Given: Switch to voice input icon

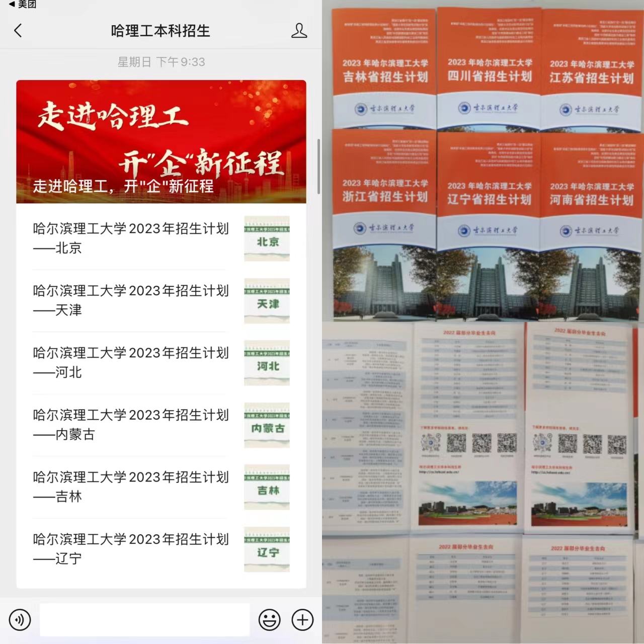Looking at the screenshot, I should click(20, 619).
